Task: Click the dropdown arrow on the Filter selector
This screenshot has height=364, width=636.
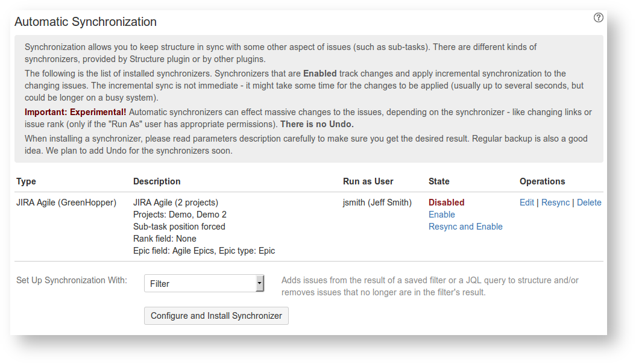Action: 260,283
